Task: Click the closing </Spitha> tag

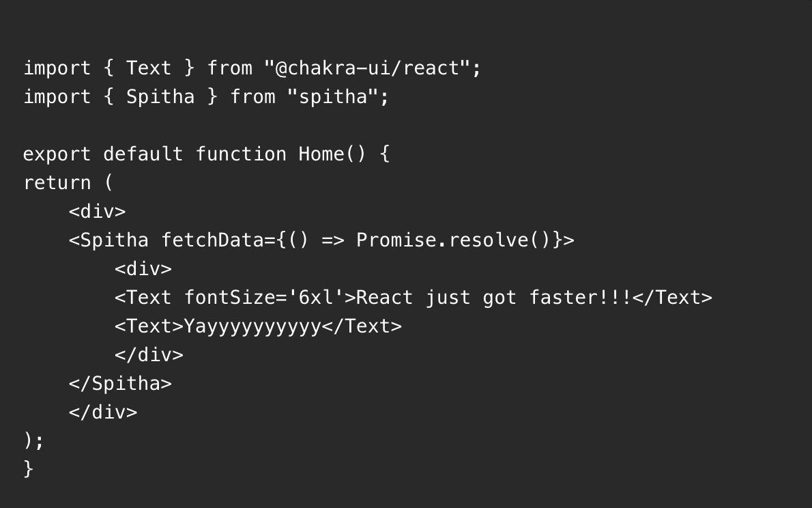Action: coord(120,384)
